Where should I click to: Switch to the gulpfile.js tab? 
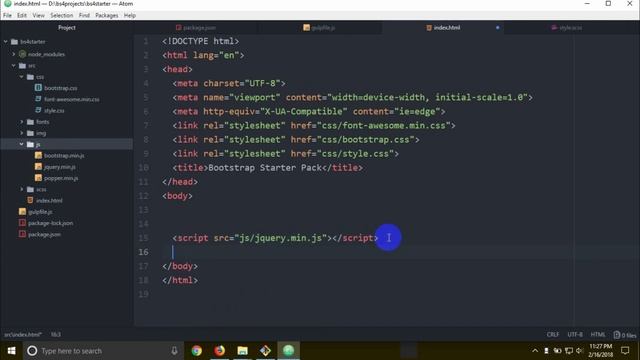[x=320, y=28]
